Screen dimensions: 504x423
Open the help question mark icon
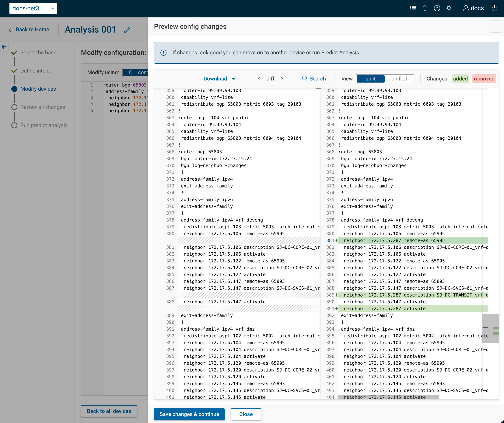tap(437, 8)
